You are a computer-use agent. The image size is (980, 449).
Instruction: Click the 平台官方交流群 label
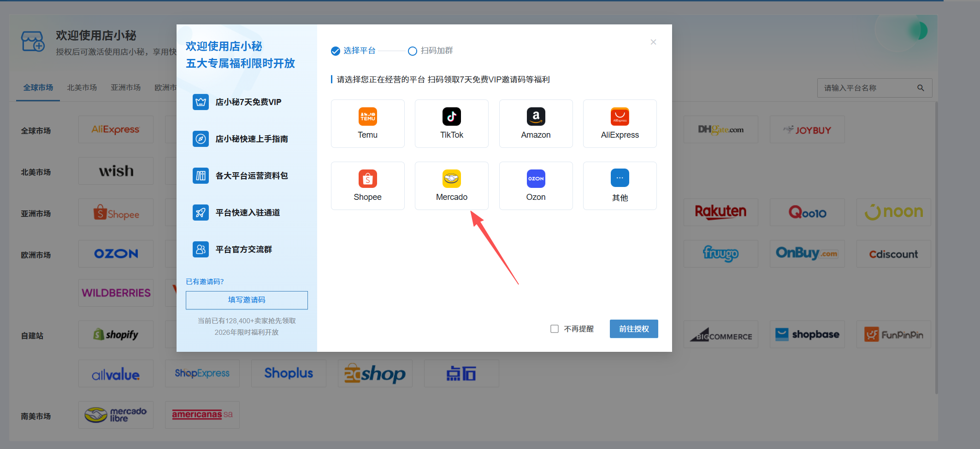click(244, 249)
